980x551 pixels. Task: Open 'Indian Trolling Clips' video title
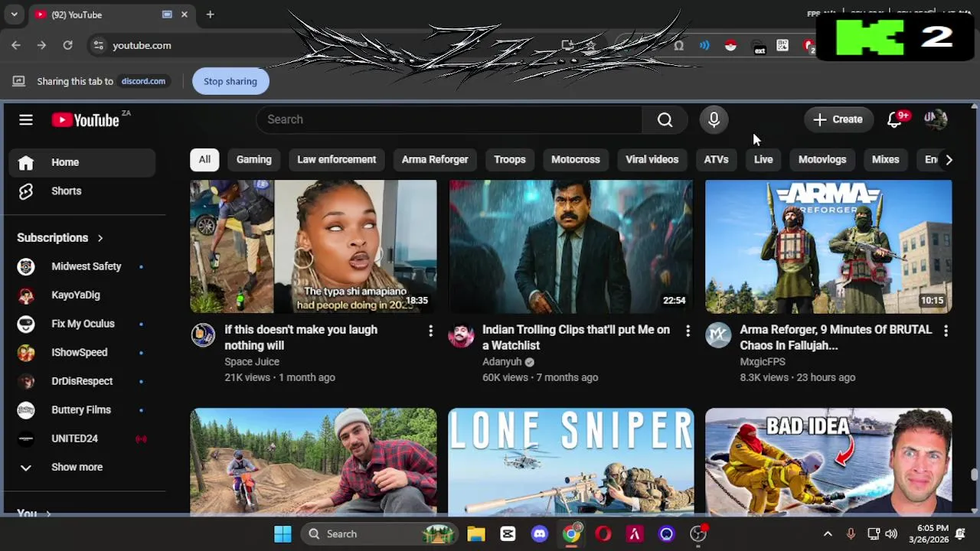click(576, 337)
